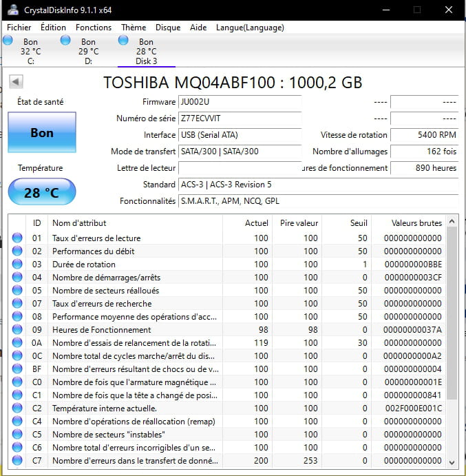This screenshot has height=476, width=466.
Task: Click the Nom d'attribut column header
Action: (135, 223)
